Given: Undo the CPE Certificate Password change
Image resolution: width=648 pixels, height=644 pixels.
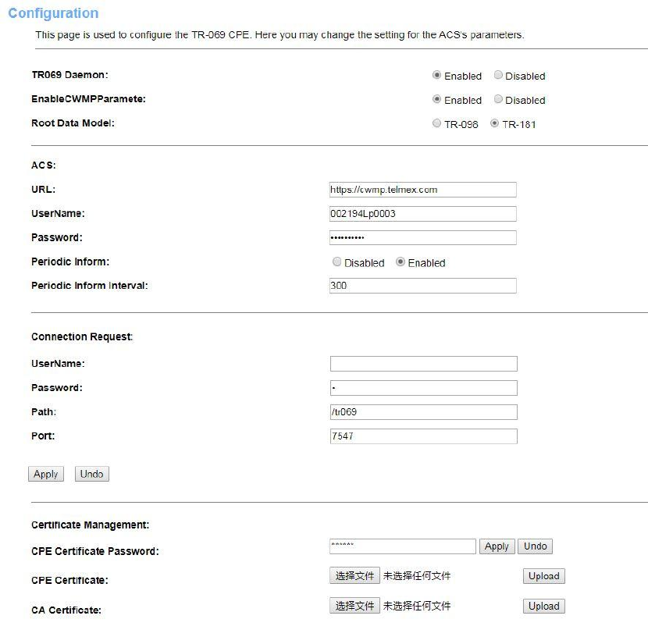Looking at the screenshot, I should point(535,546).
